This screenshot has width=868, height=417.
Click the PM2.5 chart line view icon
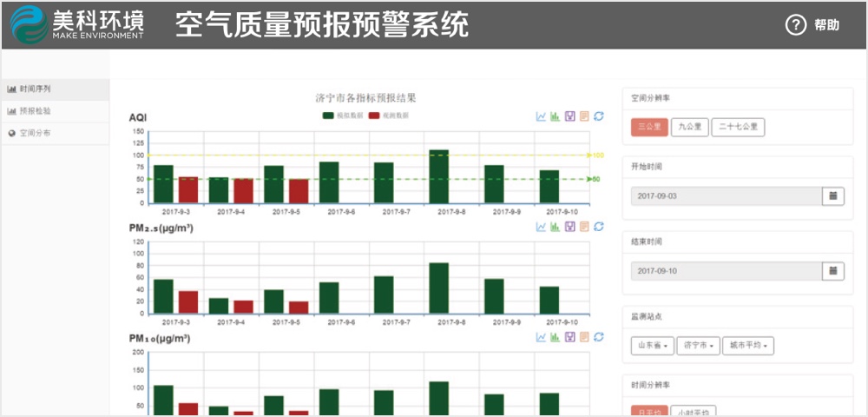[541, 227]
